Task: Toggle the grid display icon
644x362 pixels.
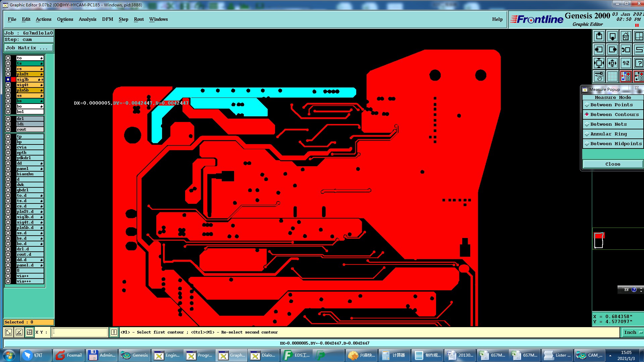Action: 612,76
